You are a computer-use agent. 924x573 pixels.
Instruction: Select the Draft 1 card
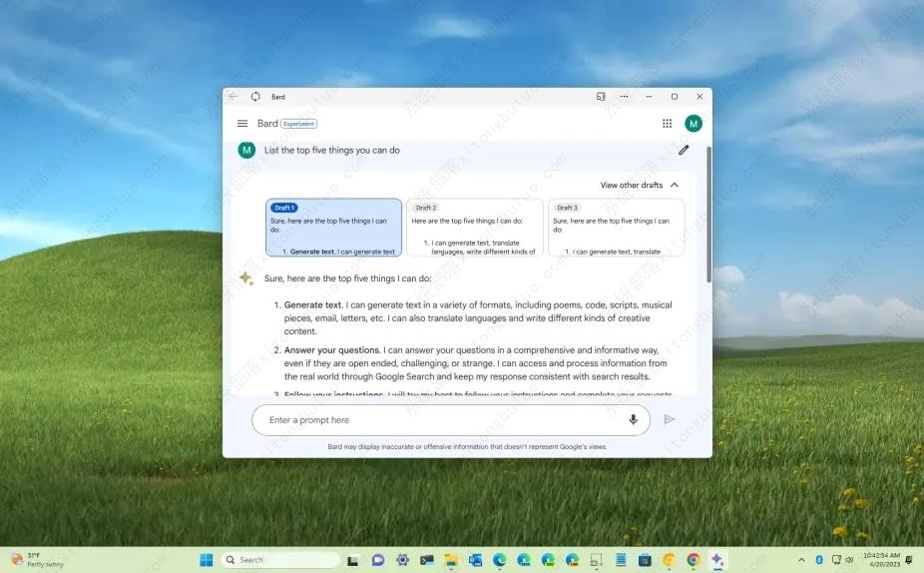tap(333, 227)
